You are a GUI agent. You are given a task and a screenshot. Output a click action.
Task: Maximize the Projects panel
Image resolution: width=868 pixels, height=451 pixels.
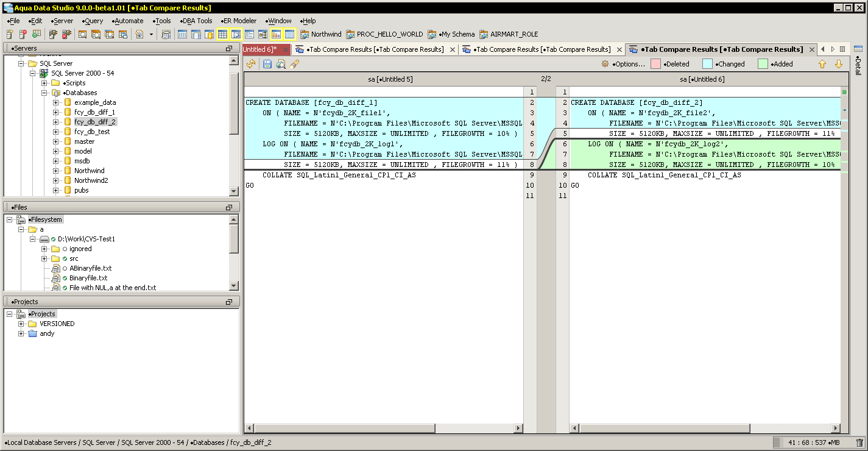pos(229,302)
